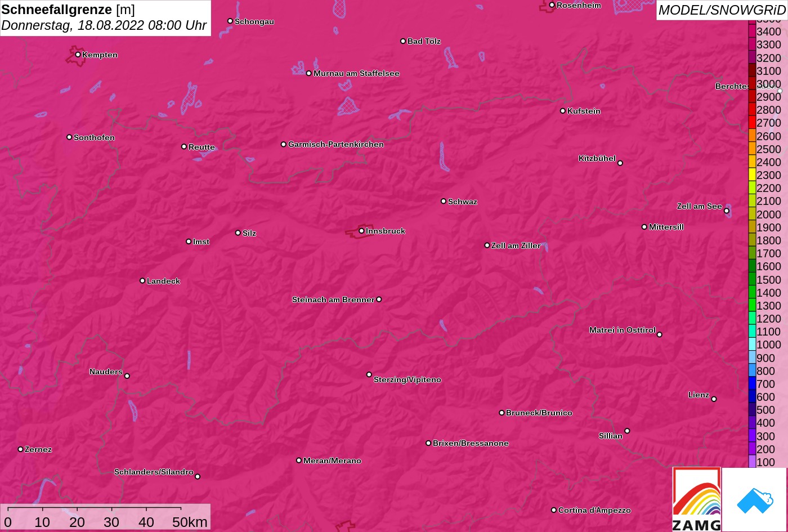Select the Sterzing/Vipiteno label
This screenshot has width=788, height=532.
pyautogui.click(x=408, y=380)
